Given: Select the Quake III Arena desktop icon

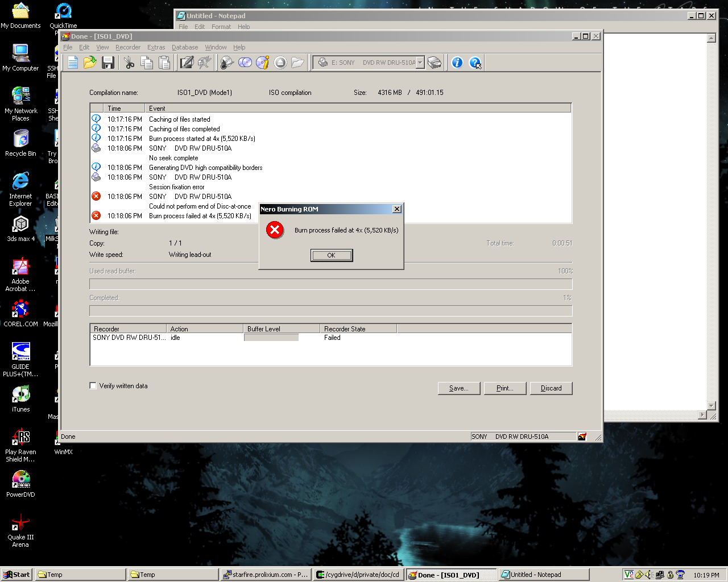Looking at the screenshot, I should (x=21, y=530).
